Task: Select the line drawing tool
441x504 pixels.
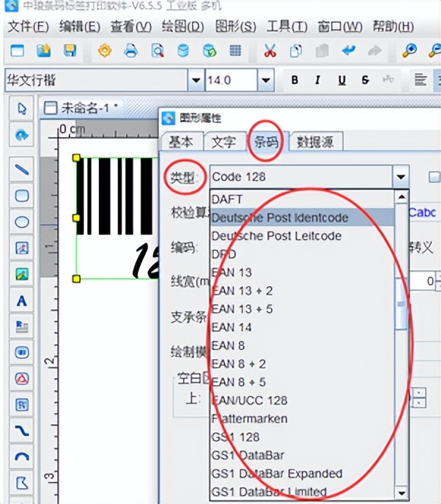Action: click(21, 169)
